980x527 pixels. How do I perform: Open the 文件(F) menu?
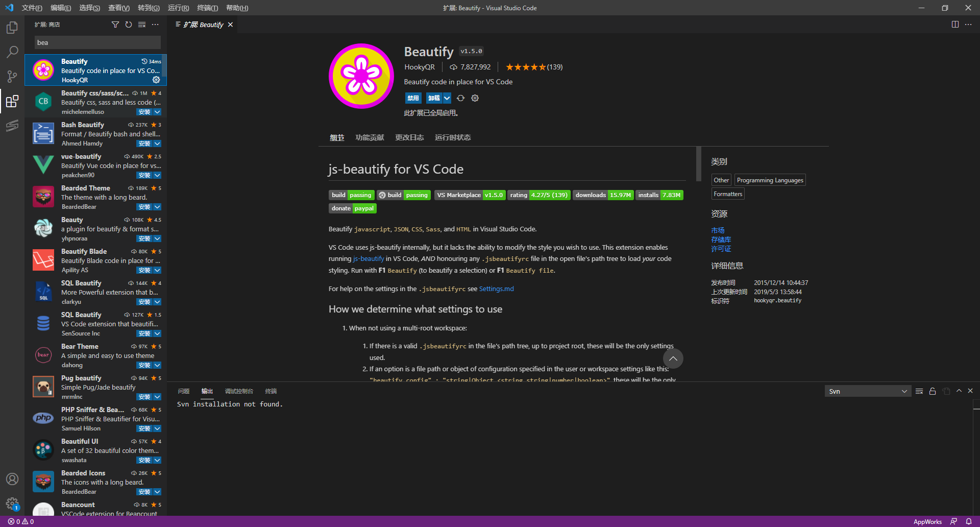tap(32, 8)
